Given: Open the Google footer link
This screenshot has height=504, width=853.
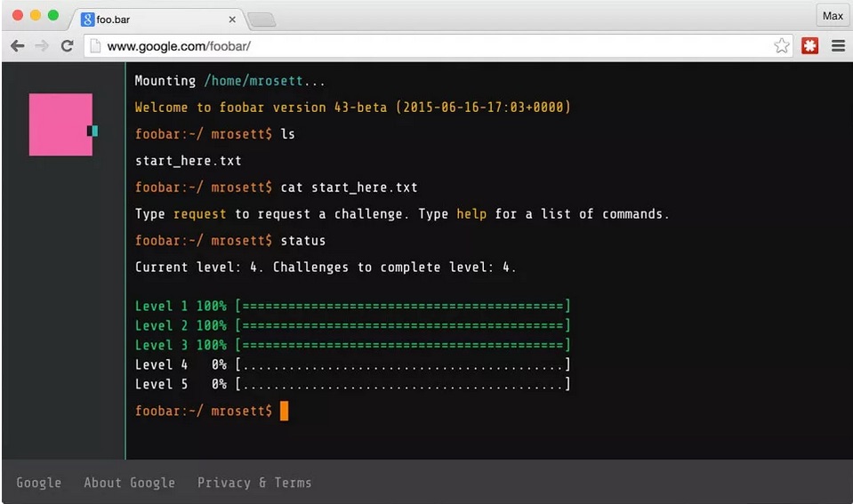Looking at the screenshot, I should tap(39, 483).
